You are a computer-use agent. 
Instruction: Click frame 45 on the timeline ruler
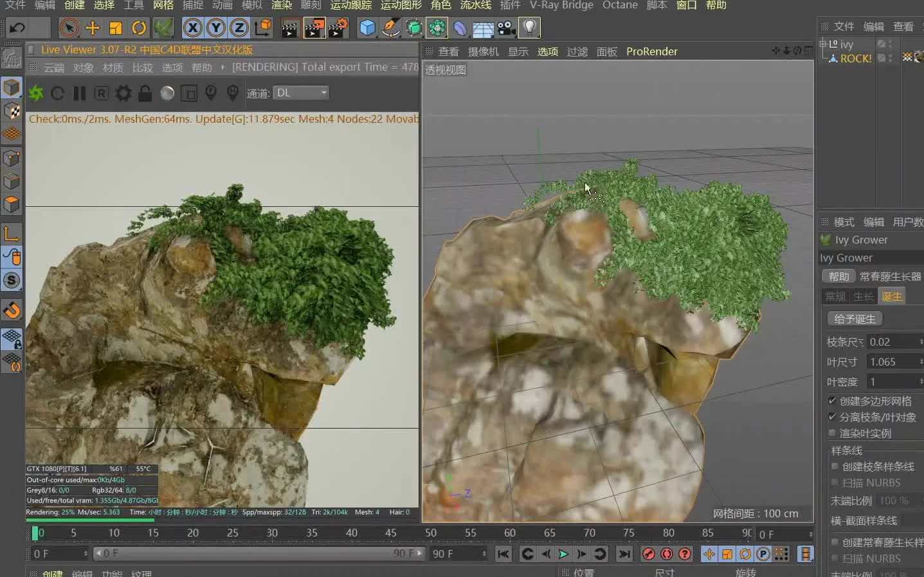(390, 533)
